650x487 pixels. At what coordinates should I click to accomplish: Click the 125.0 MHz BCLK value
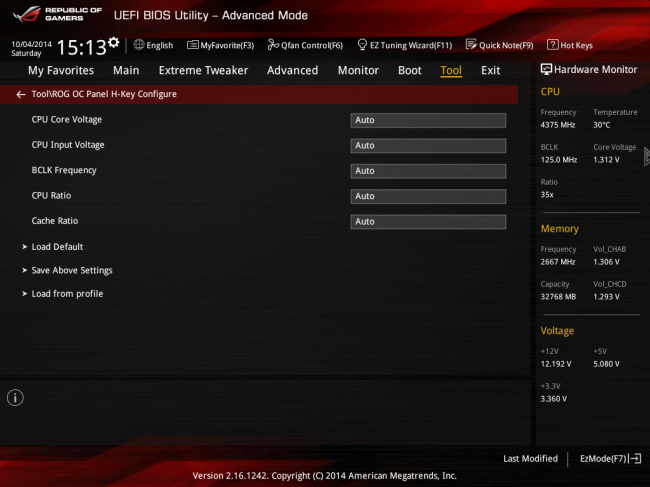click(559, 160)
